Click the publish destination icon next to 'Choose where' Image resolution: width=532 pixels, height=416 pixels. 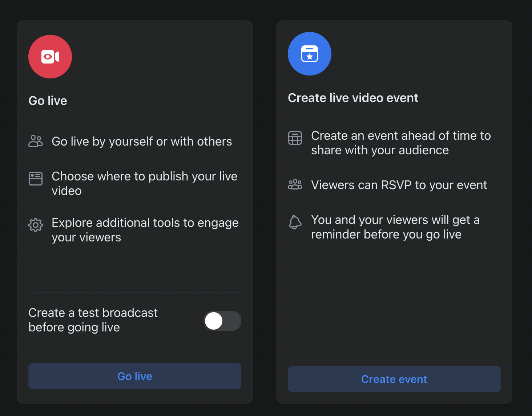35,178
